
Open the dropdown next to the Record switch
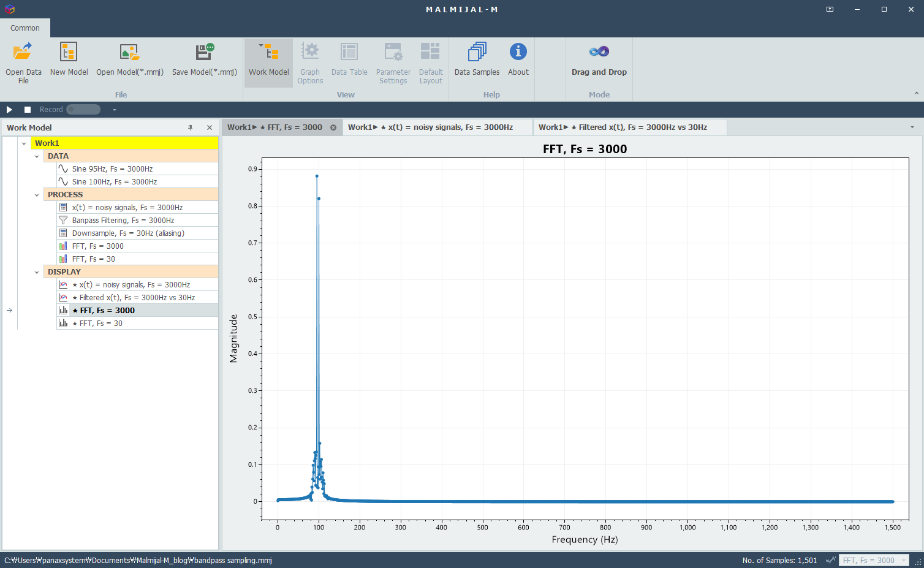(x=115, y=110)
